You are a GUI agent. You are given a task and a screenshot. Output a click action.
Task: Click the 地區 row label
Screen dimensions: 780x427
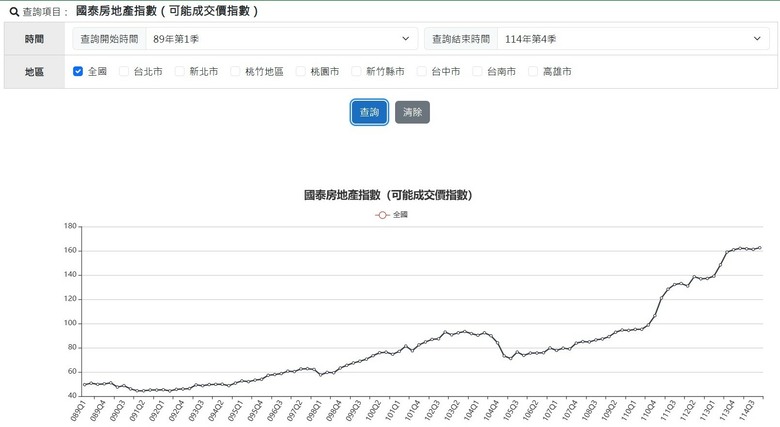[34, 72]
